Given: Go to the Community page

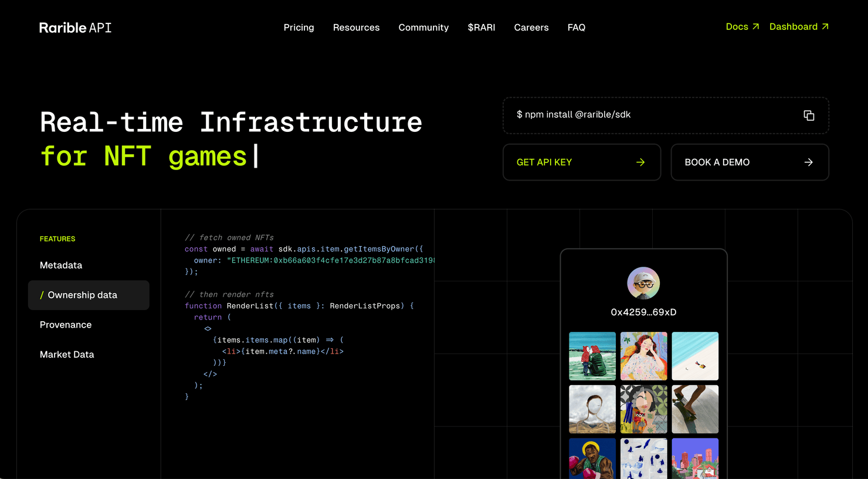Looking at the screenshot, I should point(423,28).
